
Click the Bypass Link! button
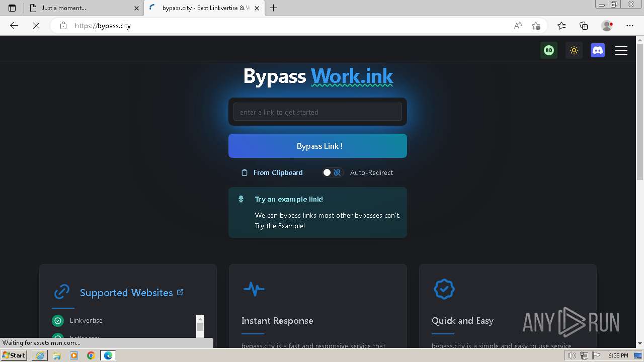317,146
